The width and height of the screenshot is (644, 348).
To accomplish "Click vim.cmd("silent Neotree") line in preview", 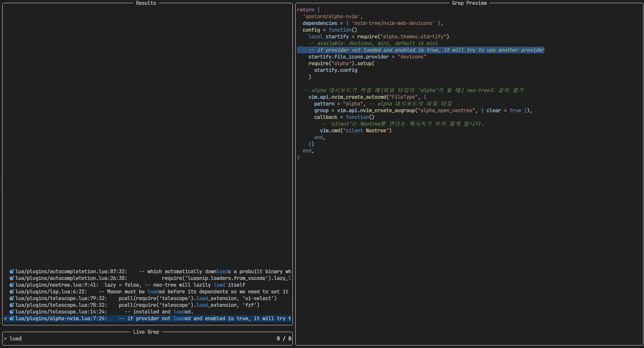I will tap(356, 131).
